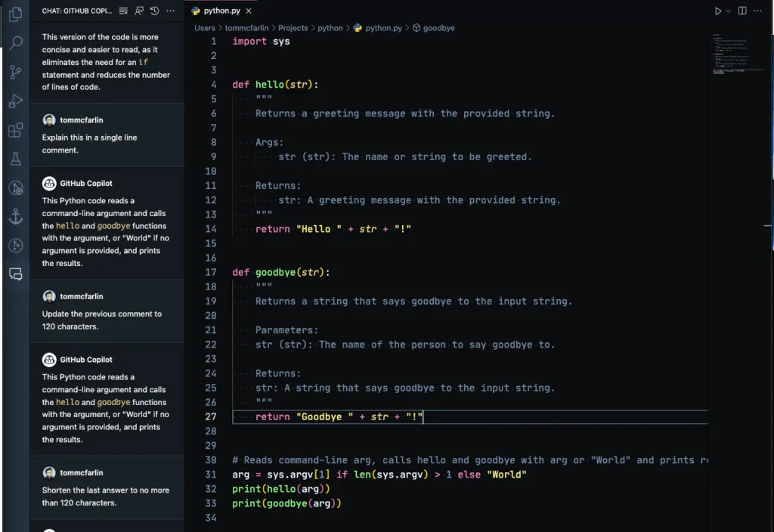Image resolution: width=774 pixels, height=532 pixels.
Task: Click the 'CHAT: GITHUB COPI...' panel title
Action: (x=77, y=11)
